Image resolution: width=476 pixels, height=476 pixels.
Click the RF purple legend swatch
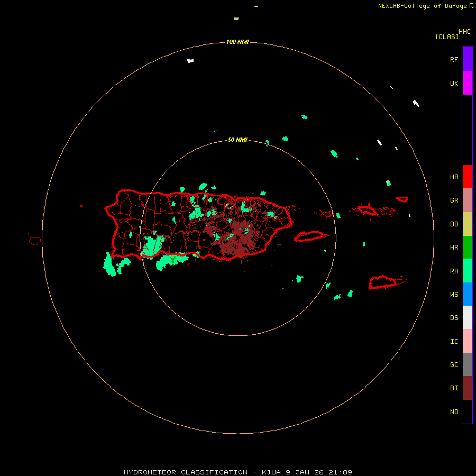click(467, 59)
